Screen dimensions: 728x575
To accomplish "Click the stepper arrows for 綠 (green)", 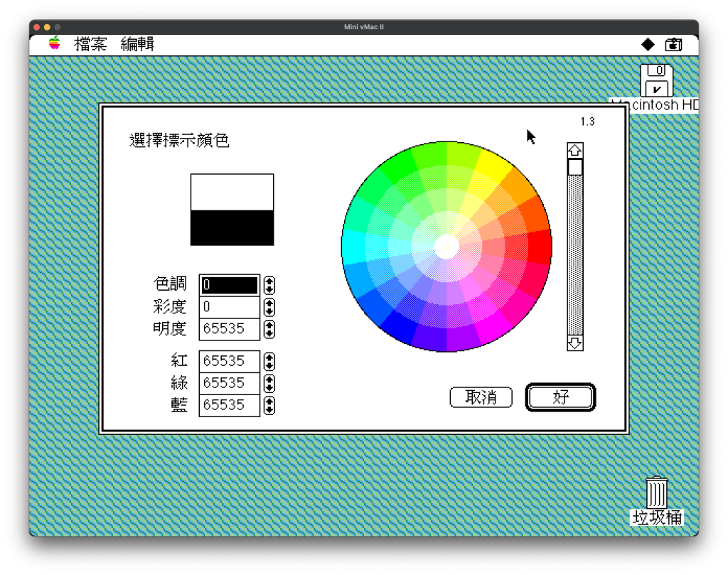I will pyautogui.click(x=269, y=383).
